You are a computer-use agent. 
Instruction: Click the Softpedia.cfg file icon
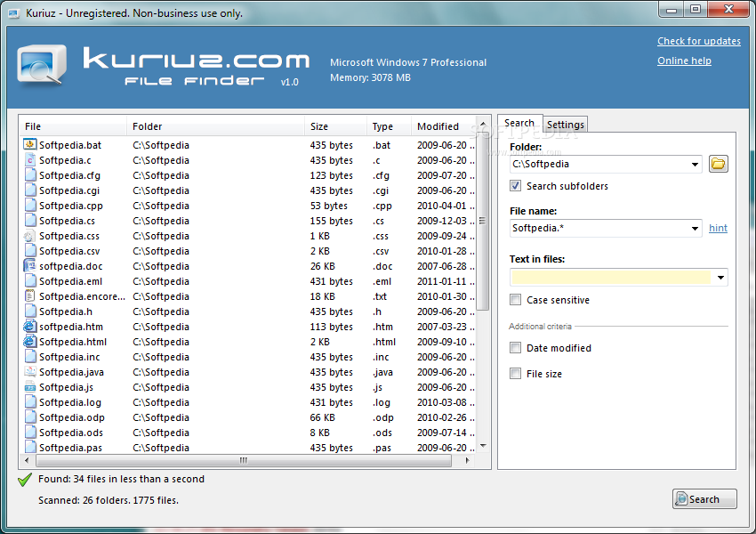[30, 175]
